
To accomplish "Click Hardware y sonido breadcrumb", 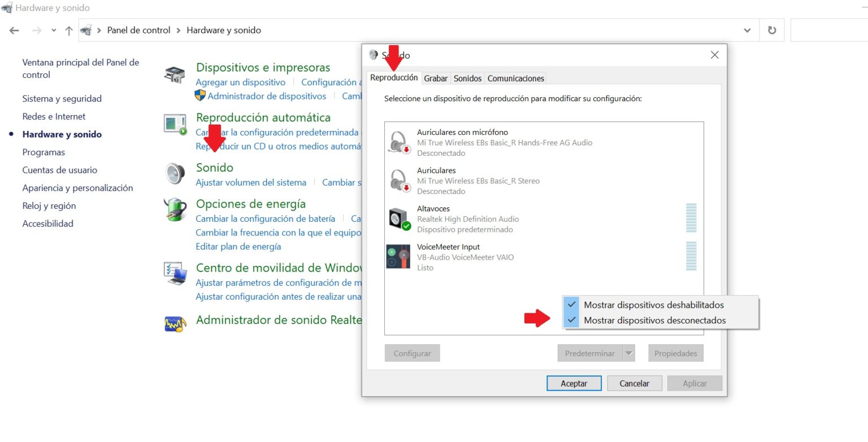I will click(x=224, y=30).
